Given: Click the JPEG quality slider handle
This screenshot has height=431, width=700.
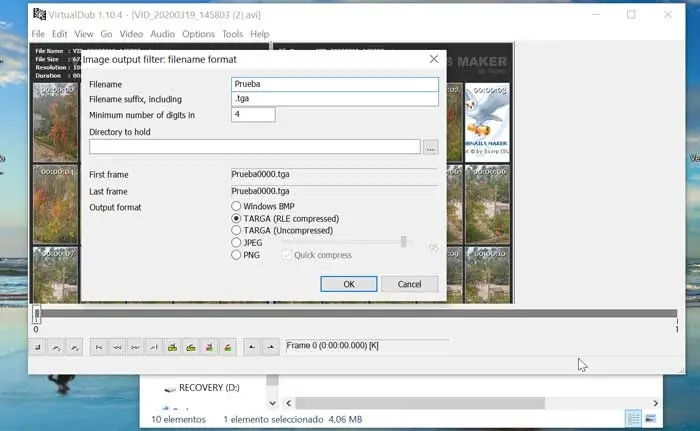Looking at the screenshot, I should click(x=404, y=242).
